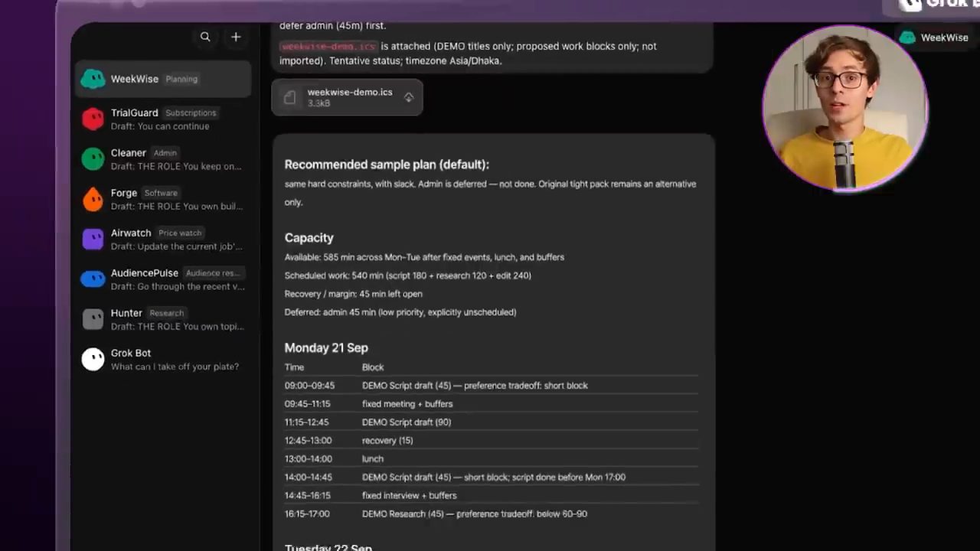Start a new chat with the plus icon

click(236, 37)
